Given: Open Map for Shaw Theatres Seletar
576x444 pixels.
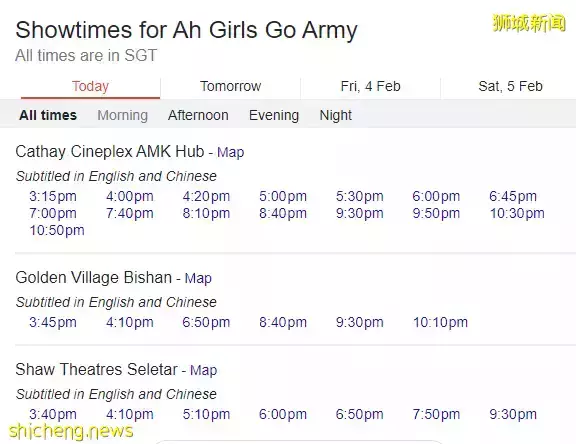Looking at the screenshot, I should [x=204, y=370].
